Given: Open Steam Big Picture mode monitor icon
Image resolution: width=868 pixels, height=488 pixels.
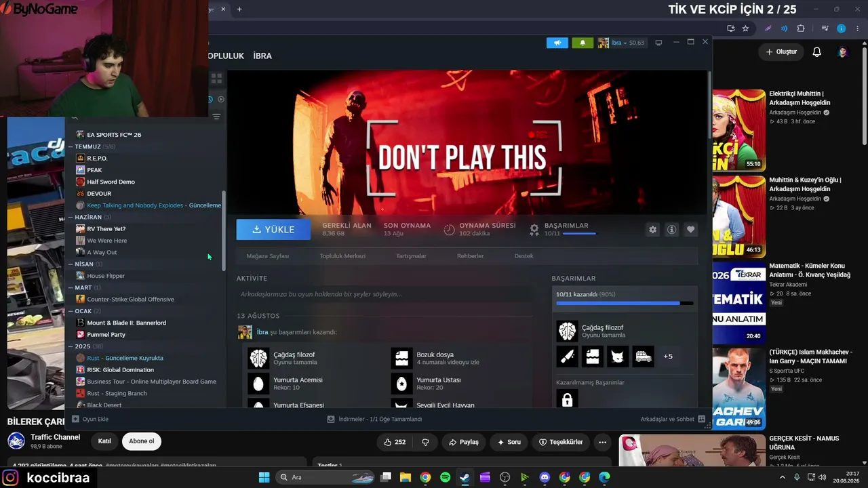Looking at the screenshot, I should [658, 43].
